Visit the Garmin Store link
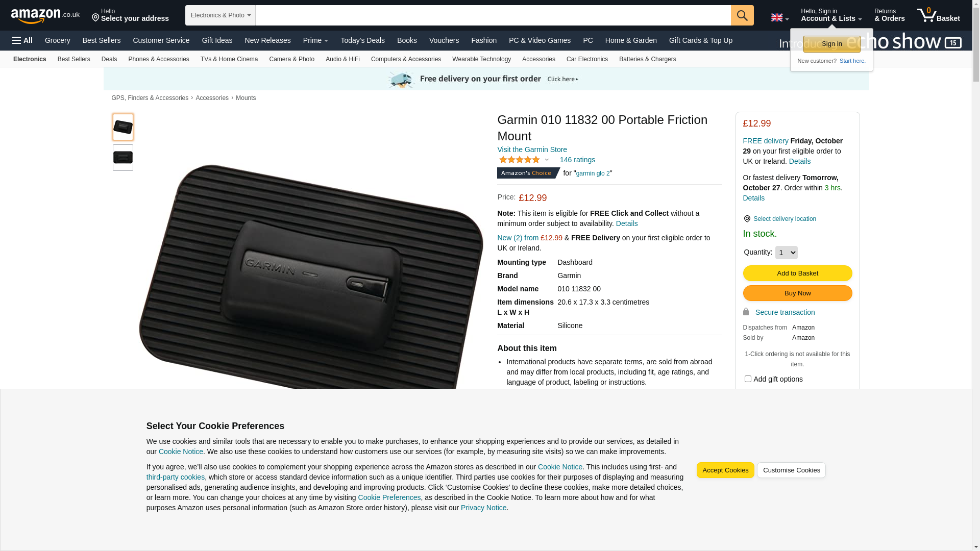 tap(532, 149)
